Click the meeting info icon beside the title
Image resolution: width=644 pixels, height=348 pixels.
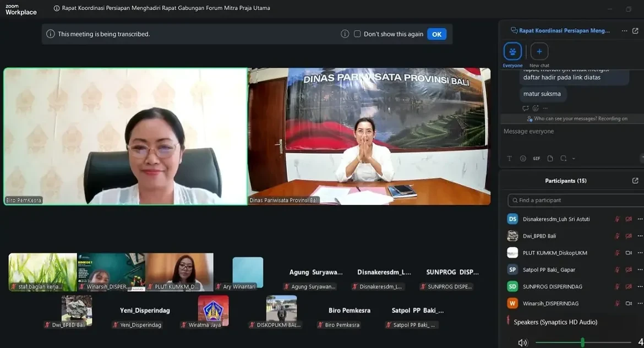point(57,8)
